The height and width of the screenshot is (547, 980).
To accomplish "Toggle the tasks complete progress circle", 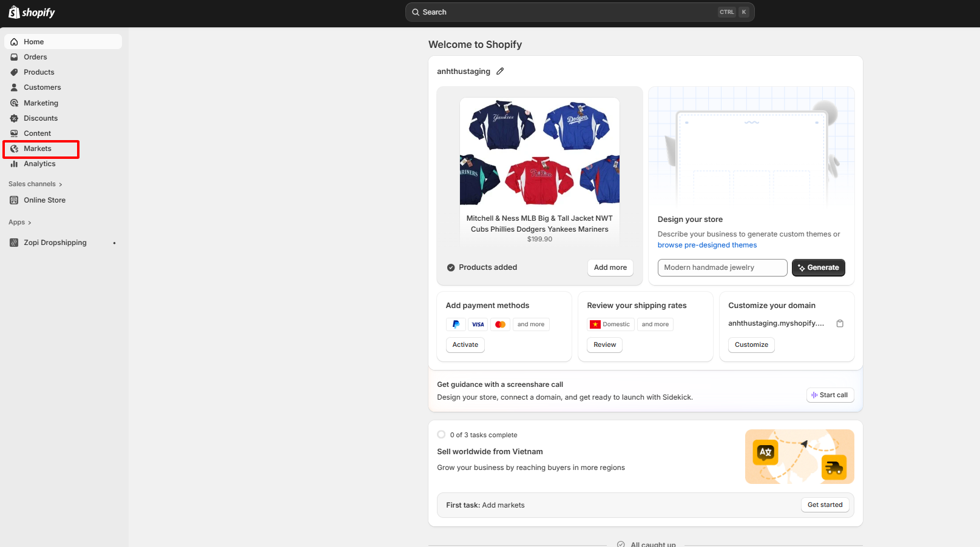I will coord(441,435).
